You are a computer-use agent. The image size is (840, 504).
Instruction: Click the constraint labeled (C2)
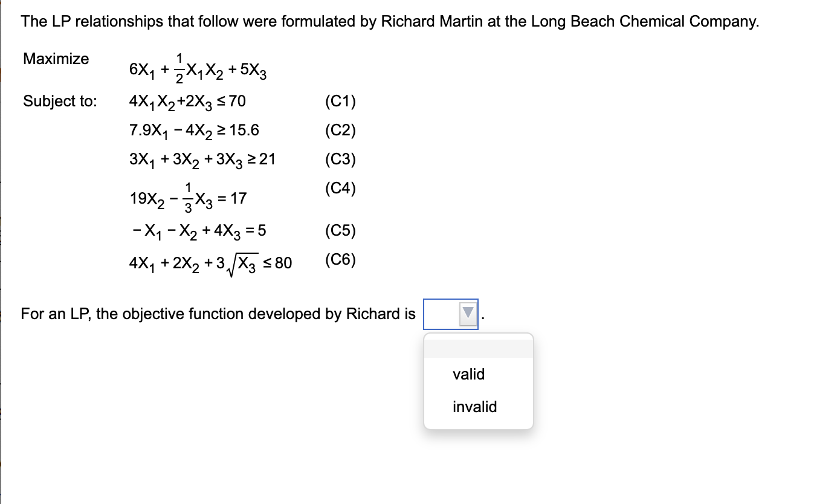click(340, 130)
